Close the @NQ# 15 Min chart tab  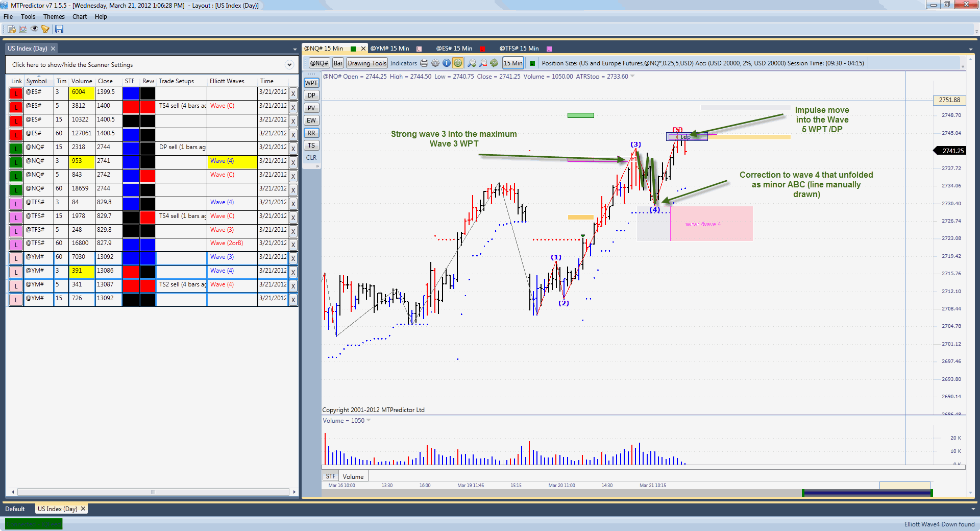[363, 49]
